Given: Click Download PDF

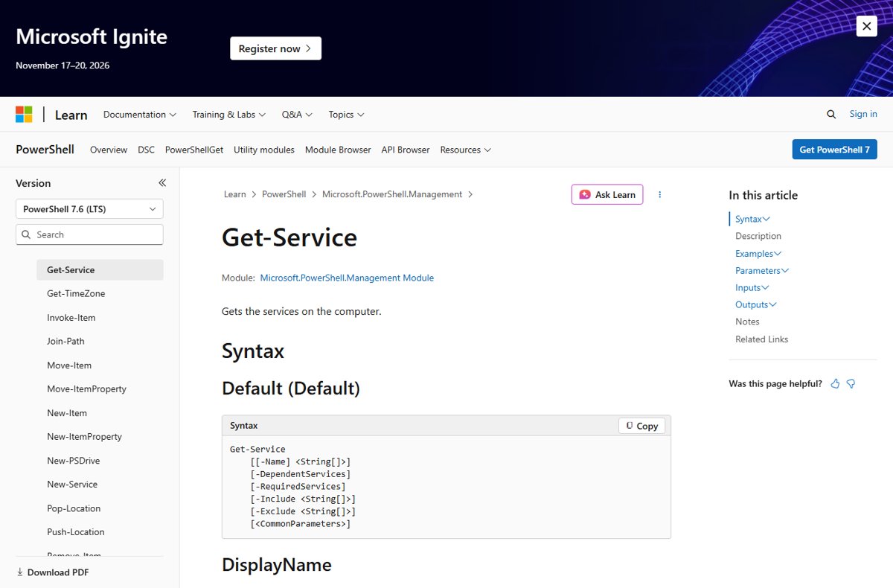Looking at the screenshot, I should point(52,572).
